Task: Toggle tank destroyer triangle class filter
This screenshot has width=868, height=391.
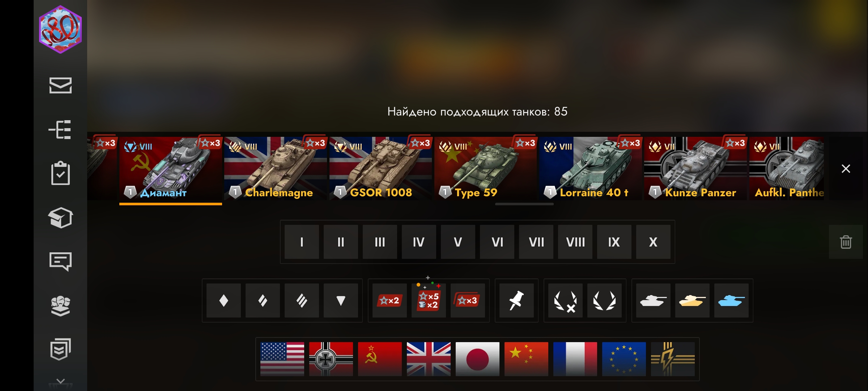Action: click(341, 300)
